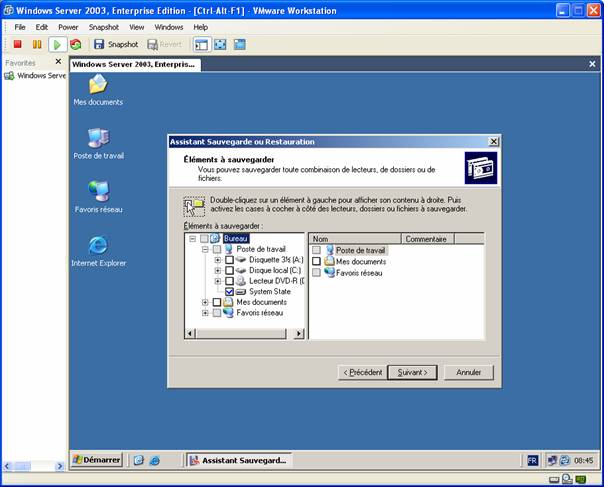604x487 pixels.
Task: Click the Annuler button
Action: [x=469, y=372]
